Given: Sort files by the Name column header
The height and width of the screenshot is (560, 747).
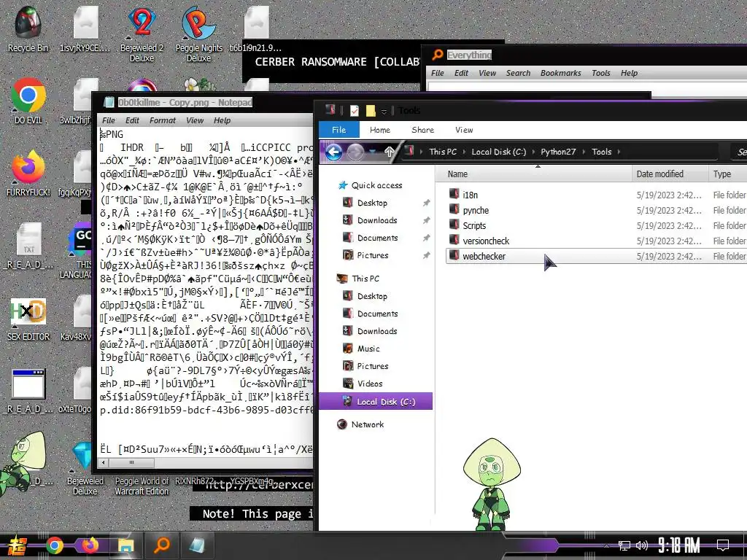Looking at the screenshot, I should tap(533, 174).
